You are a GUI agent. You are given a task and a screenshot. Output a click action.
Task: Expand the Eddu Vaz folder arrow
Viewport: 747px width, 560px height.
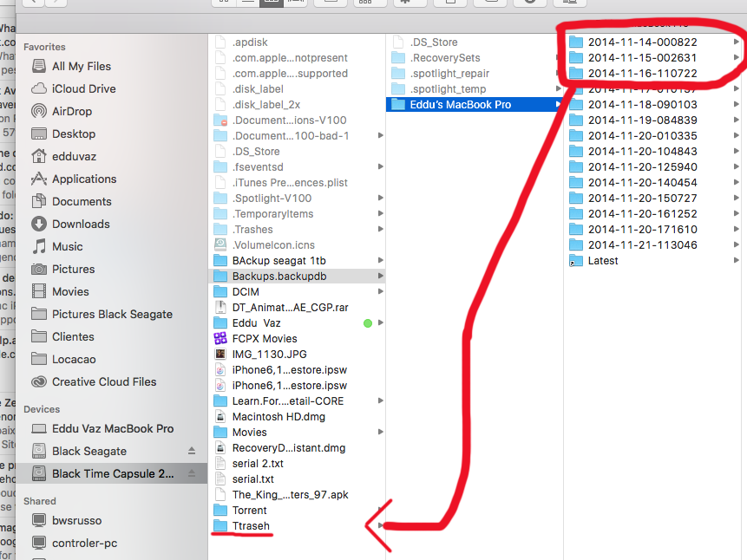(x=380, y=322)
